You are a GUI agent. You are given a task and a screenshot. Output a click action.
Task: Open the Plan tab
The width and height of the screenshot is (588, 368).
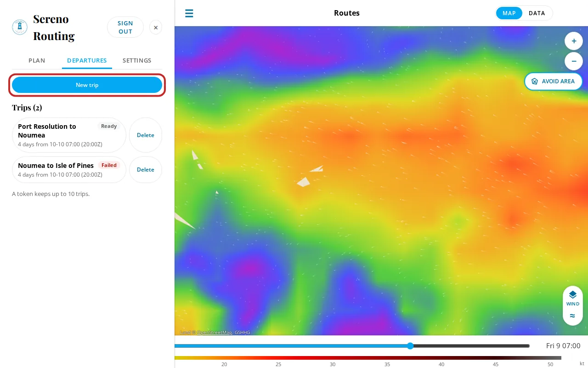pos(37,61)
